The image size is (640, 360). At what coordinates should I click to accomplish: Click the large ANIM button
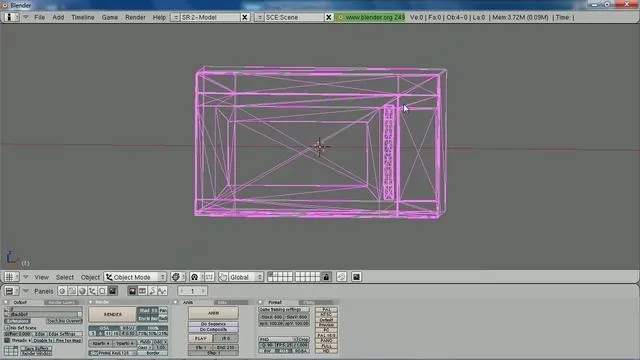[x=213, y=313]
